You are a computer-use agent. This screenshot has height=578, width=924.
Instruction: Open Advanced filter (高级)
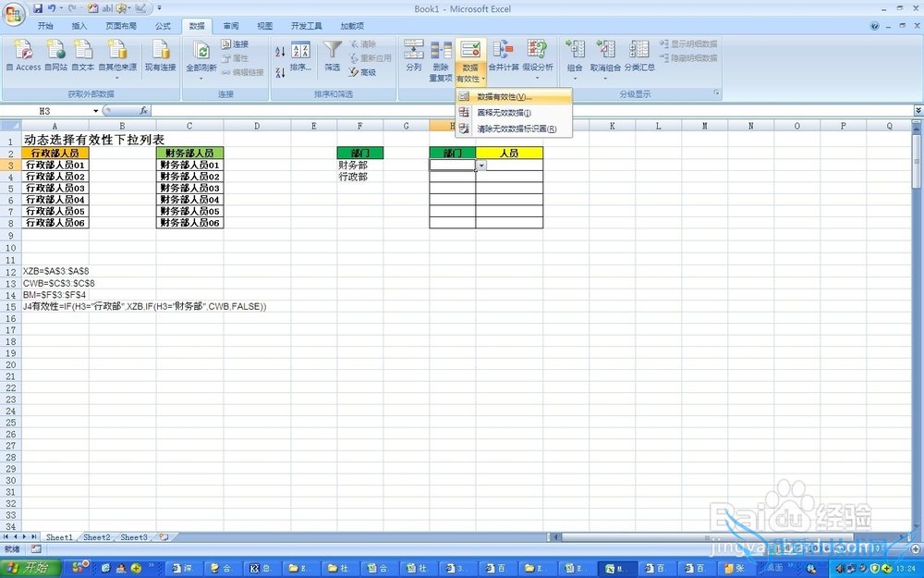coord(362,72)
